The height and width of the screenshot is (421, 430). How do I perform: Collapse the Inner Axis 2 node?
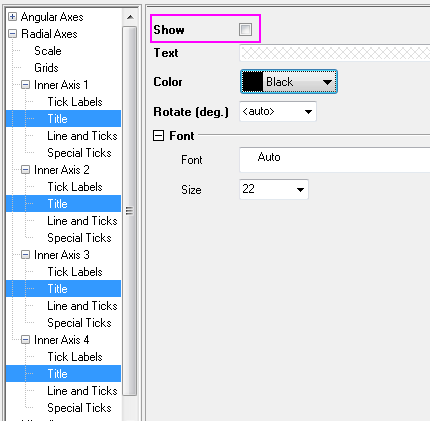(x=25, y=170)
